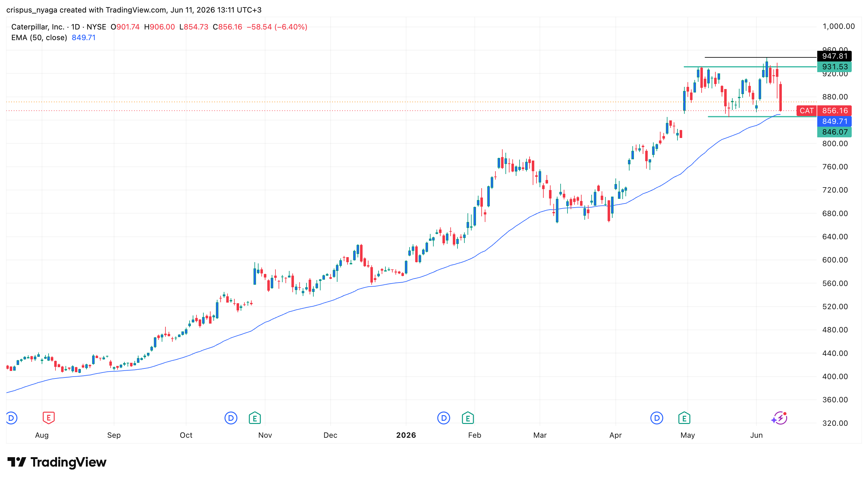Click the dividend D marker at left edge
The width and height of the screenshot is (868, 481).
click(11, 418)
